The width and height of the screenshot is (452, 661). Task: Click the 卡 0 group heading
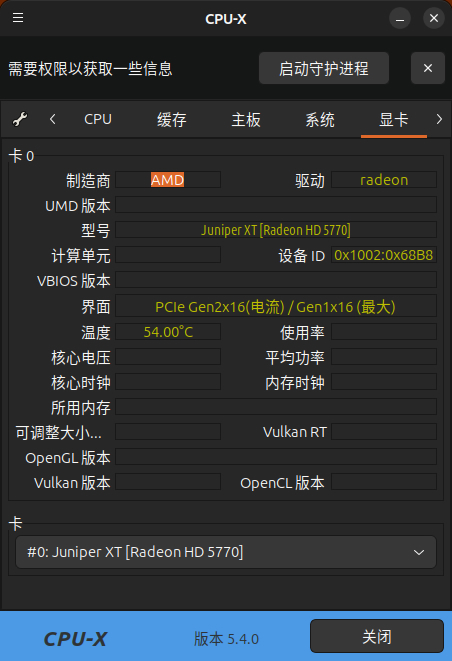click(22, 156)
